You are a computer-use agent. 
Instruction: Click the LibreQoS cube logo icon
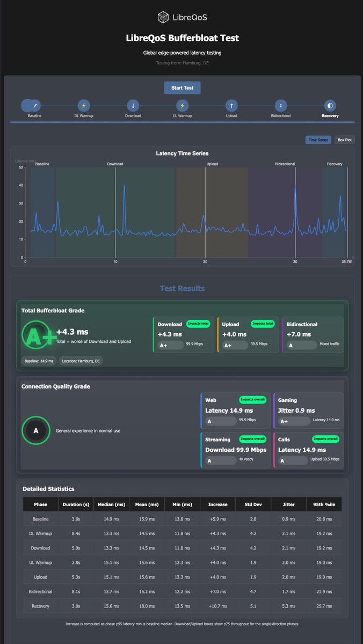coord(163,18)
